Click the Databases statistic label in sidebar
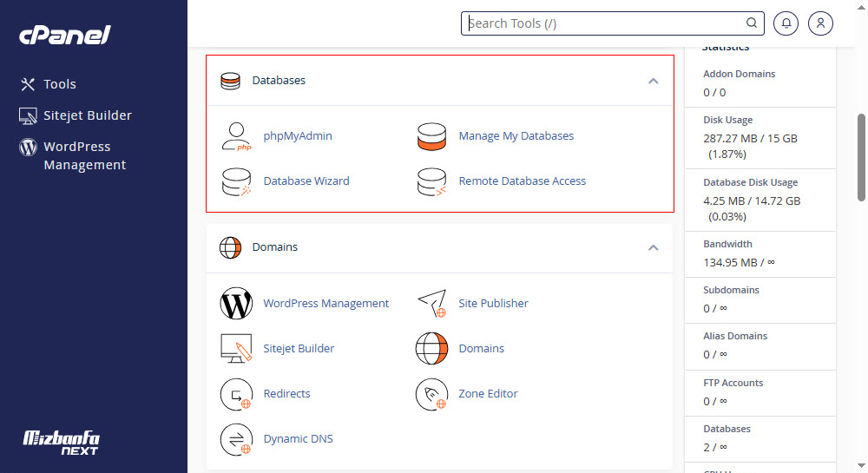 point(727,429)
